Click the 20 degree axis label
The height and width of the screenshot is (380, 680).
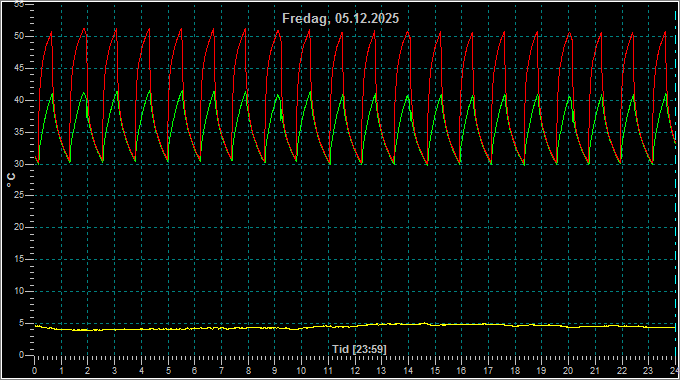(19, 227)
